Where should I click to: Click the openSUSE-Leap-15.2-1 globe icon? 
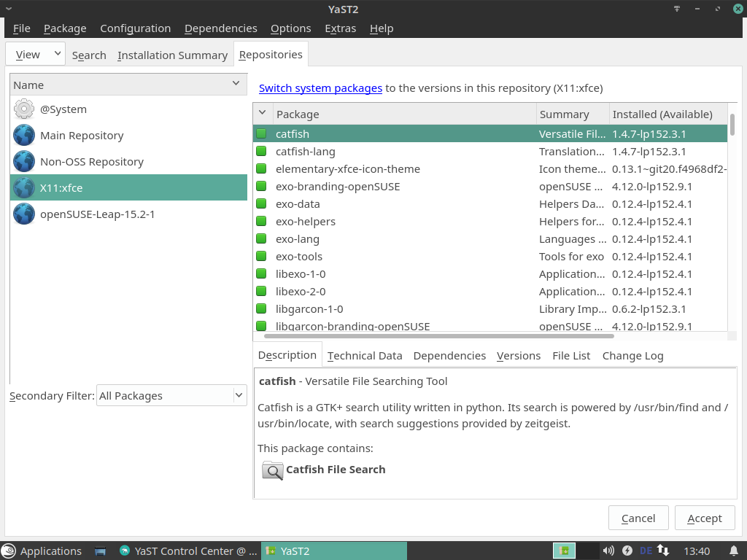tap(24, 214)
